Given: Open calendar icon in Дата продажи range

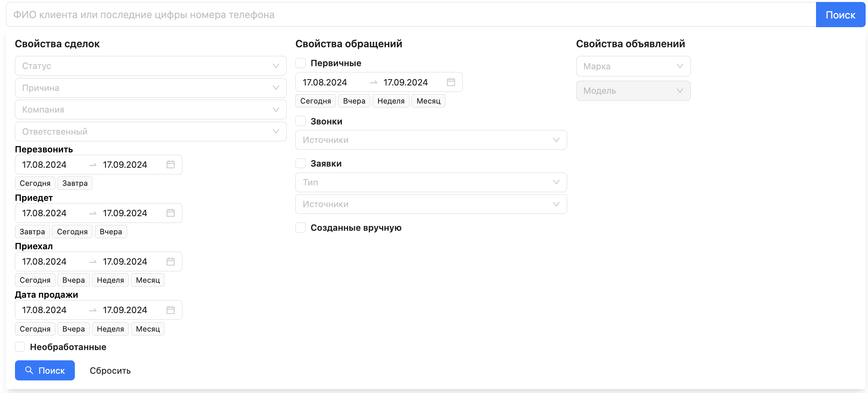Looking at the screenshot, I should click(x=170, y=310).
